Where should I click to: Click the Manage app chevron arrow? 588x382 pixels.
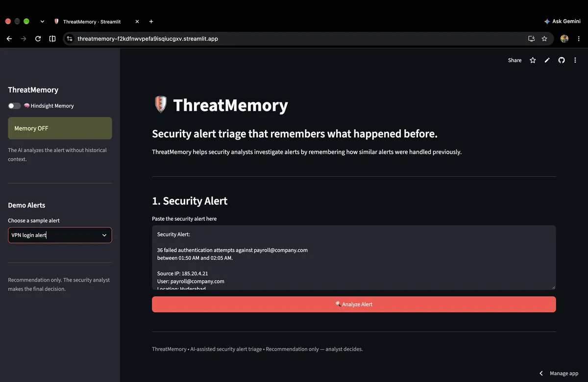pos(541,373)
